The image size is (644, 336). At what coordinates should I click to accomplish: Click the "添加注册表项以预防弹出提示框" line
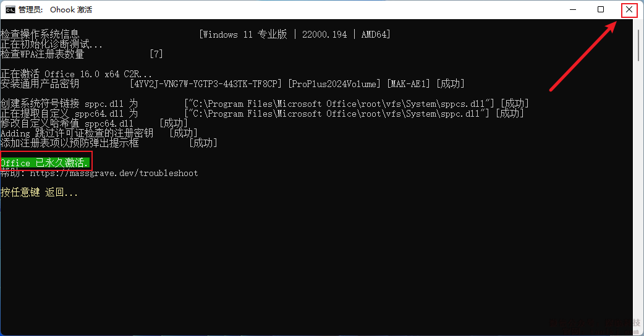click(69, 143)
